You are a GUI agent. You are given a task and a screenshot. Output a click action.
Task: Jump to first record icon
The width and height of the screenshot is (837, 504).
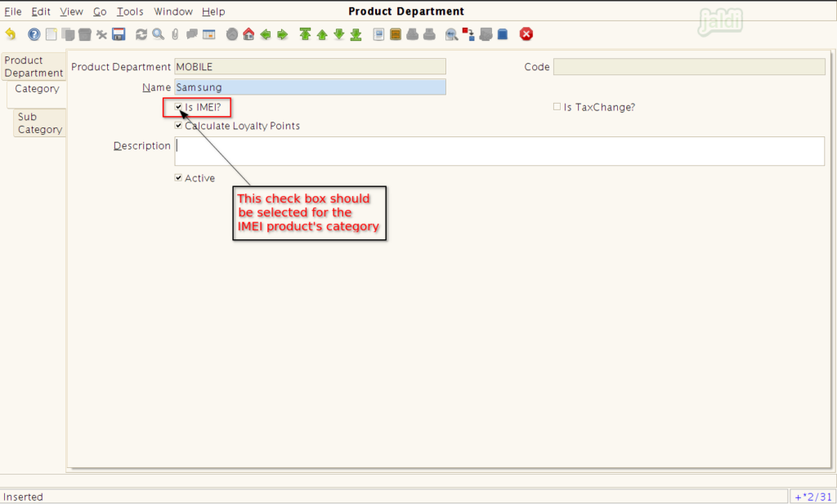pos(306,34)
